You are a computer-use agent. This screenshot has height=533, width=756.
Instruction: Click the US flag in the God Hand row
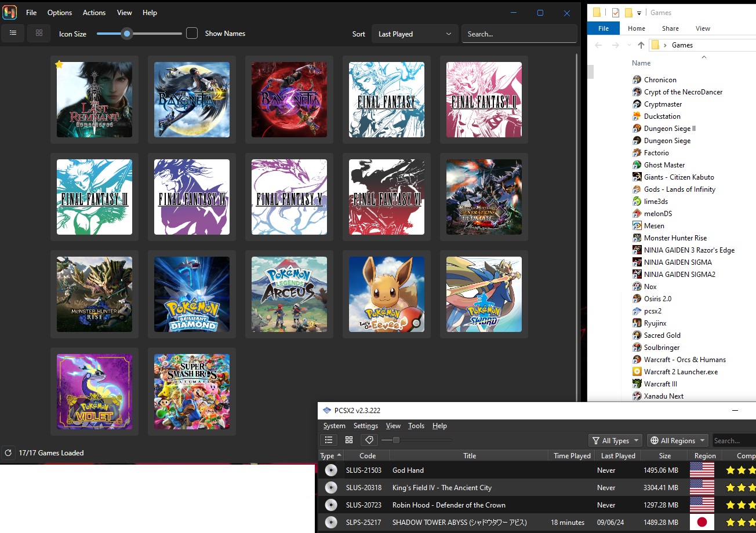click(x=702, y=470)
